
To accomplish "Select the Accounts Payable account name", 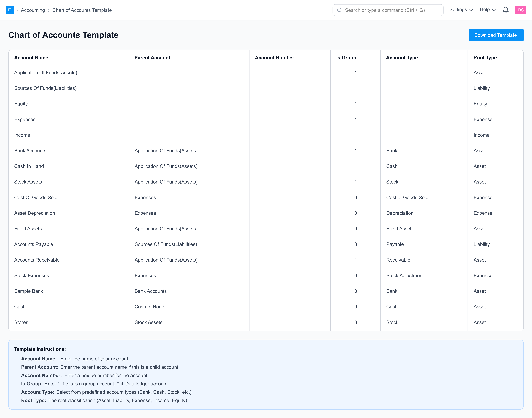I will point(34,244).
